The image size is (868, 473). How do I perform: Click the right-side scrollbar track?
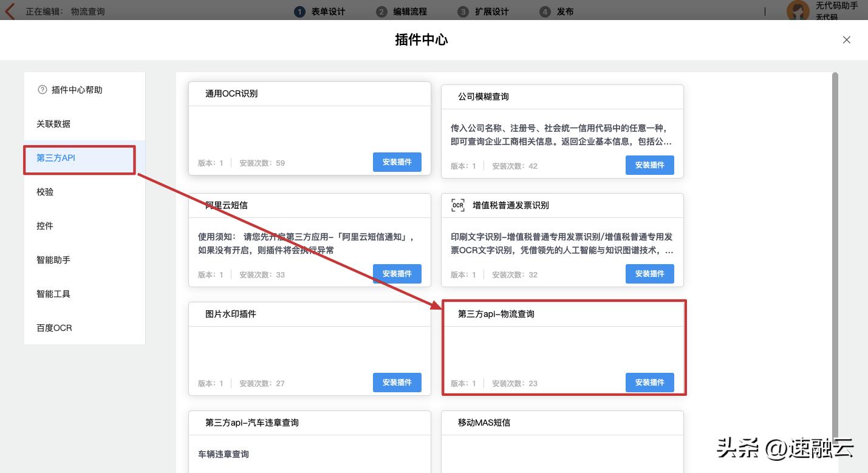835,243
